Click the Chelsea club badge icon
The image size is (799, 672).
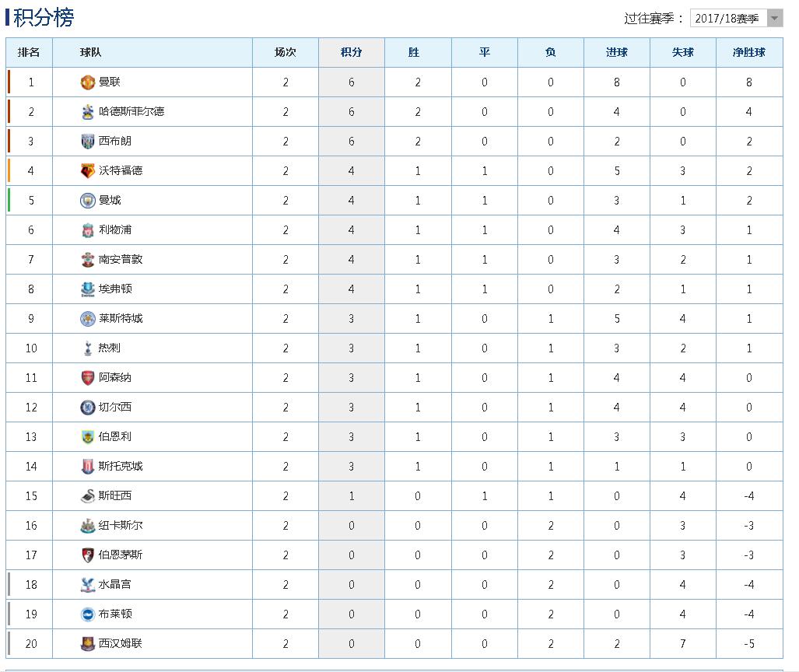88,408
